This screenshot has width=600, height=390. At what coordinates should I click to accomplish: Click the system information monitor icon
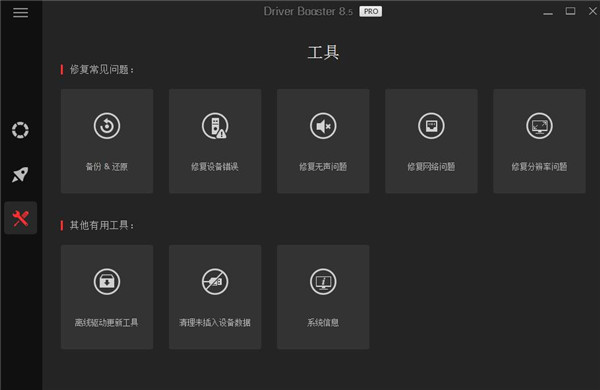click(x=323, y=282)
